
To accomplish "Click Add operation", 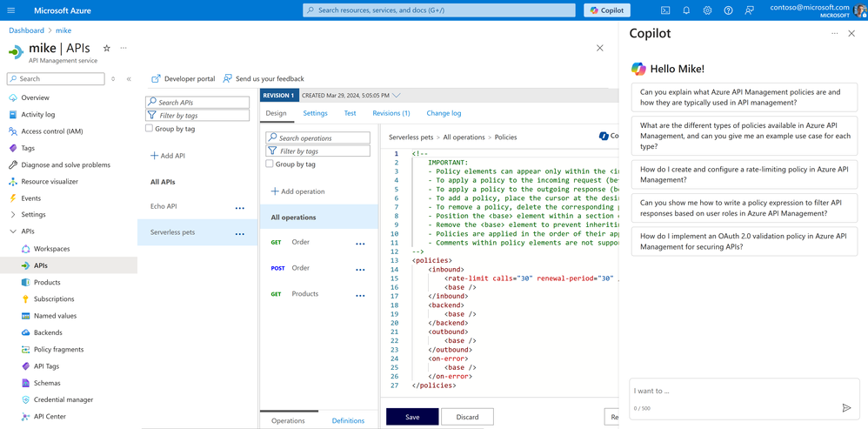I will (297, 191).
